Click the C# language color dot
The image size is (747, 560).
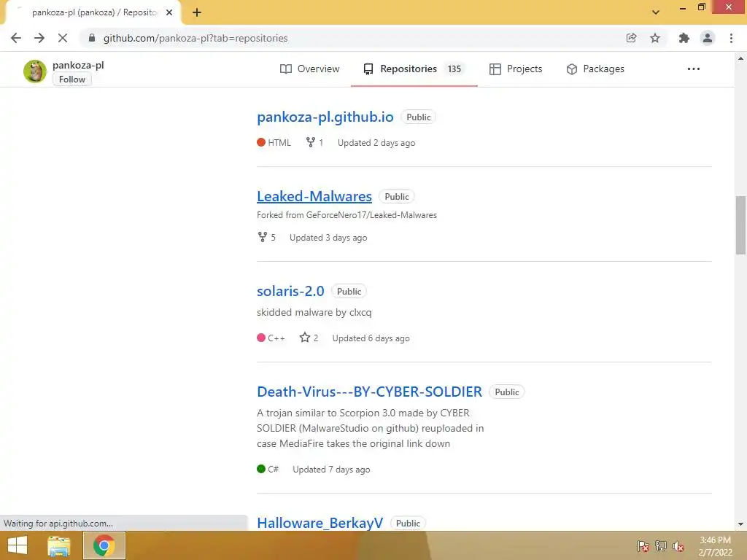click(x=261, y=469)
